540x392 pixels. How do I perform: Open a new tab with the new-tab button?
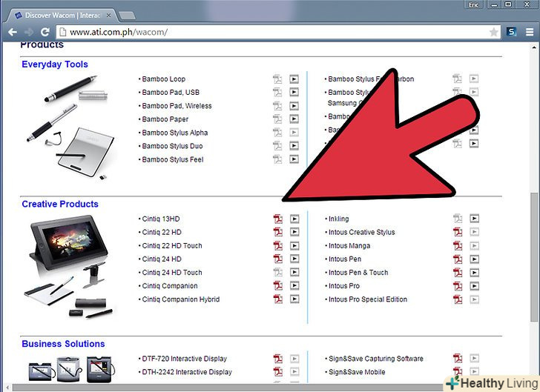(127, 16)
